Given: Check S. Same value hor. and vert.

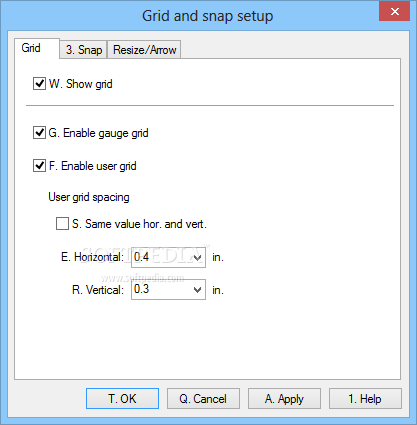Looking at the screenshot, I should point(62,224).
